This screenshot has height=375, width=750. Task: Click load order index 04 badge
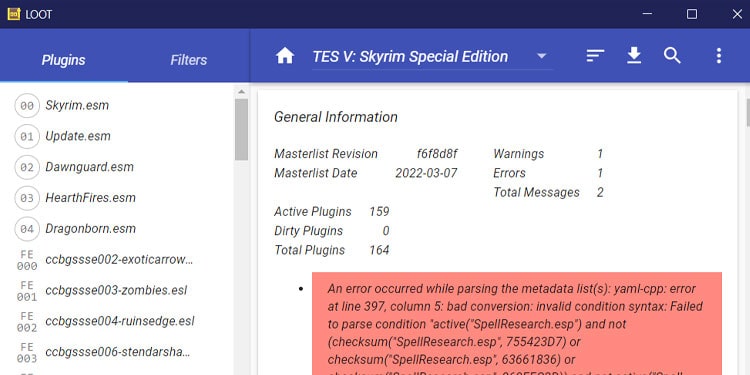pyautogui.click(x=27, y=229)
